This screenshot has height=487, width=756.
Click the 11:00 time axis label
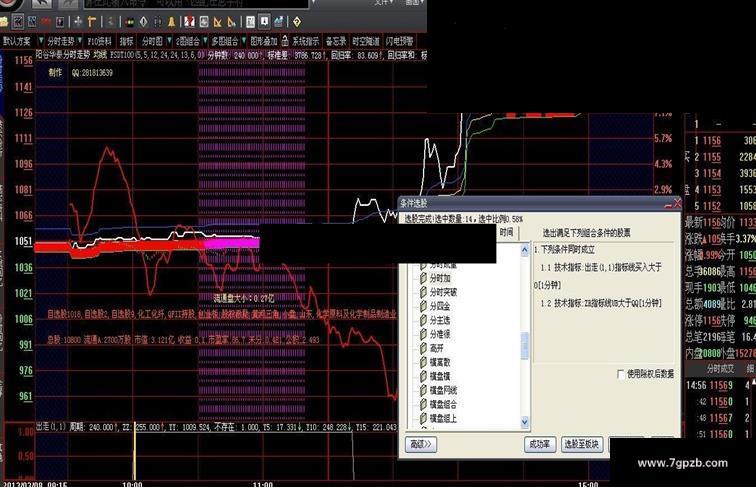point(263,484)
